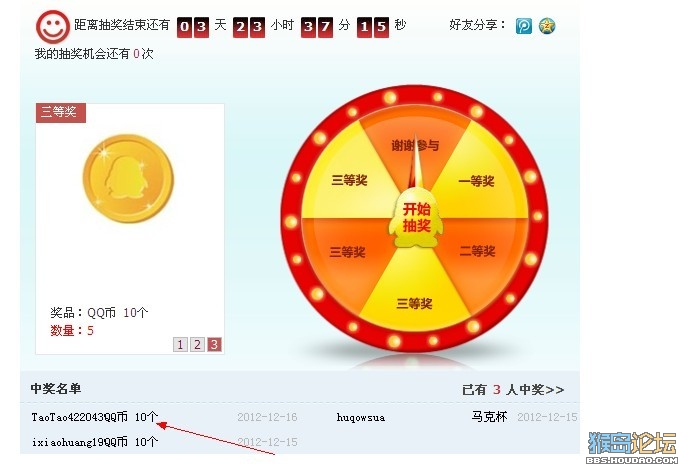Open the 已有 3 人中奖>> link

(x=513, y=389)
